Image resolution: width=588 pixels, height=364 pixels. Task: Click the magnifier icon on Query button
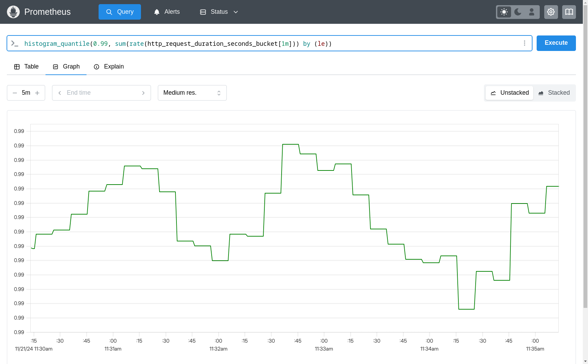point(109,11)
